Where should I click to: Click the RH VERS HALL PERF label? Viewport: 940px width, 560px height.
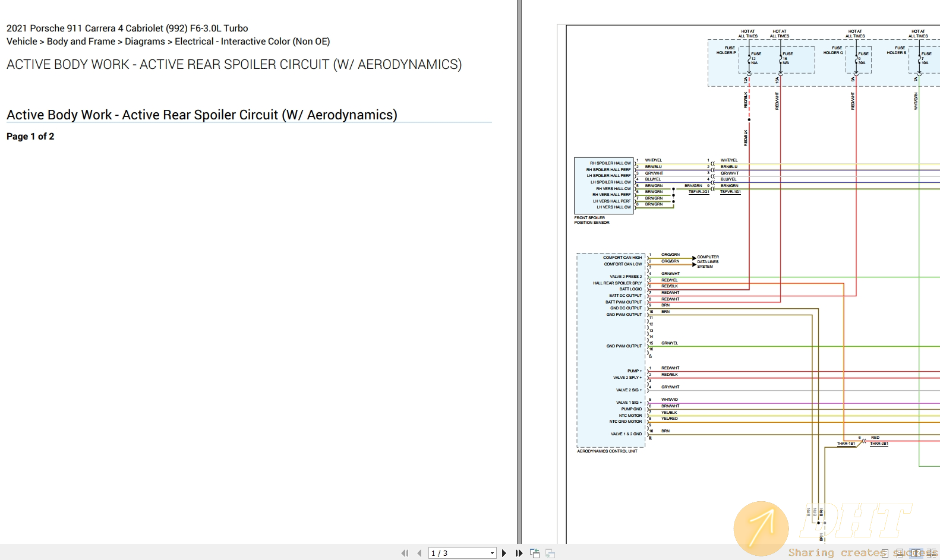click(611, 195)
